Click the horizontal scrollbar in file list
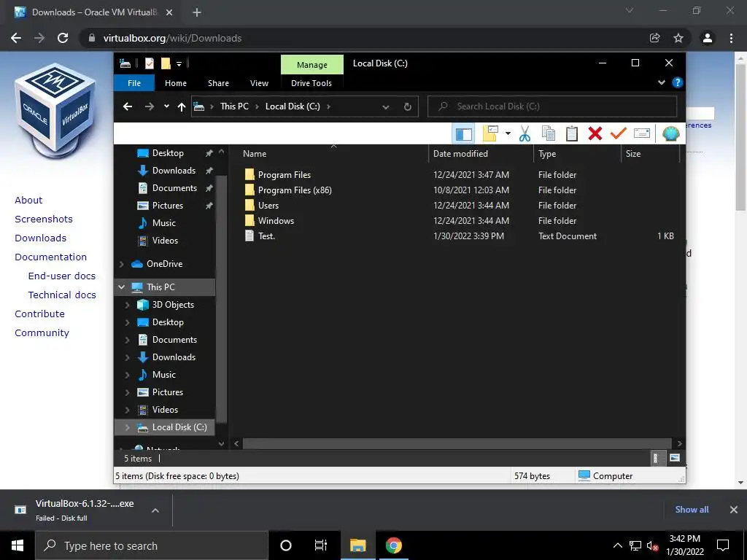Viewport: 747px width, 560px height. click(x=457, y=443)
